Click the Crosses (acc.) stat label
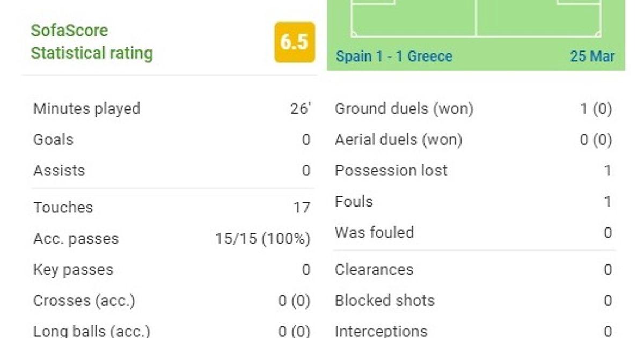The height and width of the screenshot is (338, 644). click(x=84, y=301)
